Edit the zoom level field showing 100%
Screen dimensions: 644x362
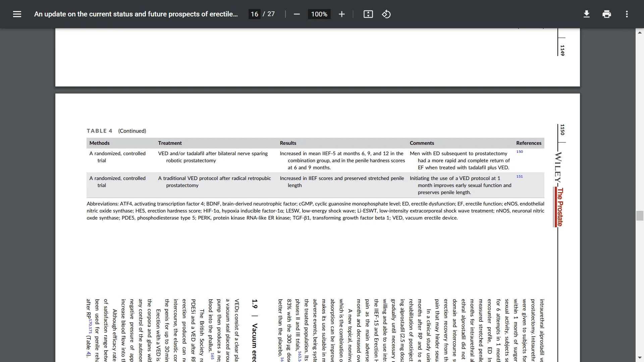[319, 14]
